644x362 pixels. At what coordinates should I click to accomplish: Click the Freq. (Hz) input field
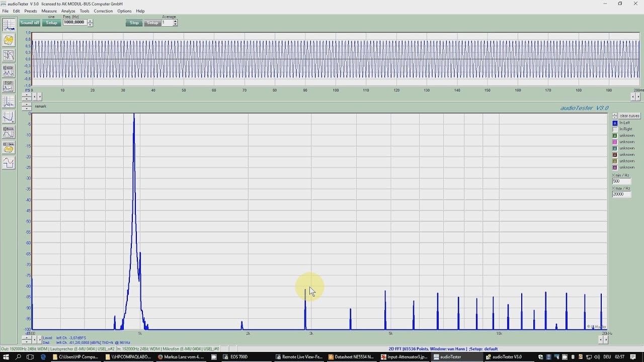pos(75,23)
